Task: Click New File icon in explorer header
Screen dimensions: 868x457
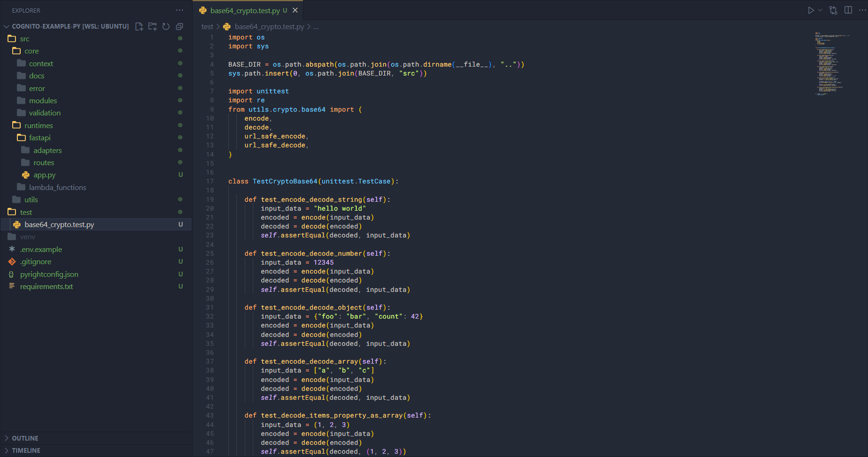Action: [139, 27]
